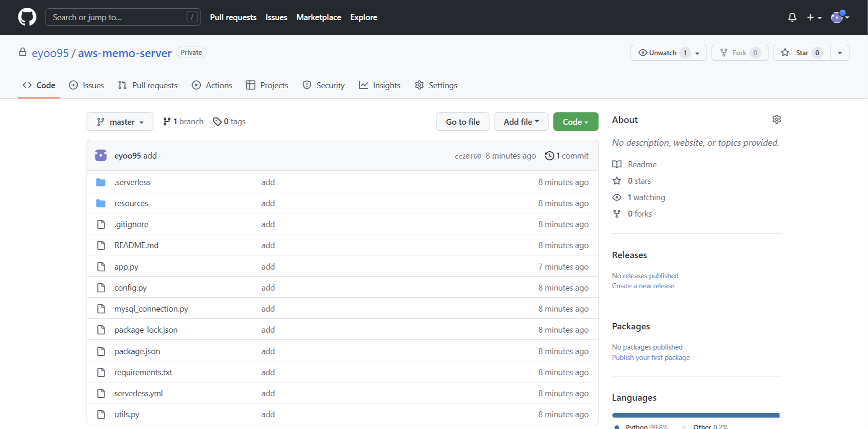Viewport: 868px width, 429px height.
Task: Click the file icon beside serverless.yml
Action: [x=101, y=393]
